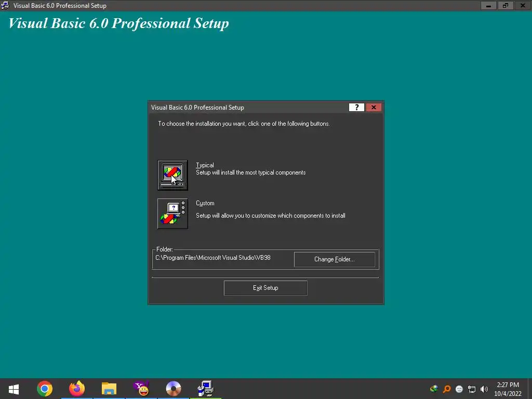Viewport: 532px width, 399px height.
Task: Open the Change Folder dialog
Action: tap(334, 259)
